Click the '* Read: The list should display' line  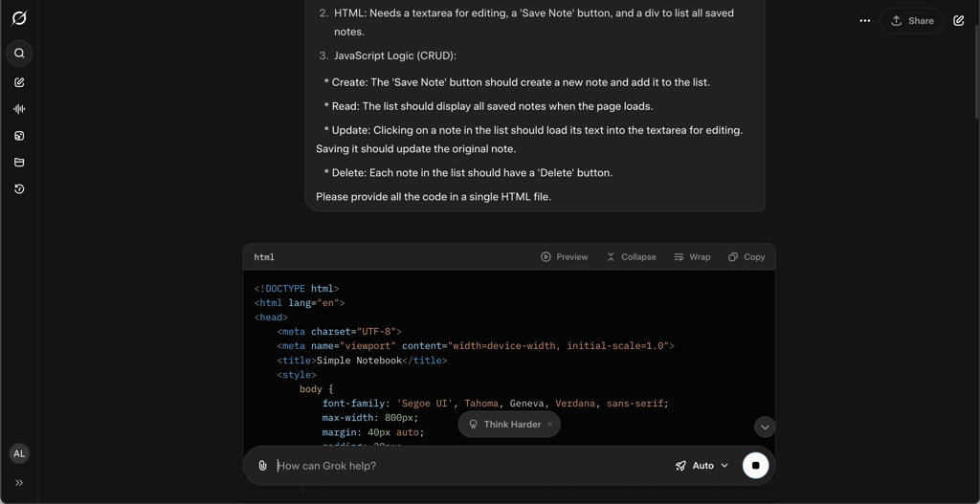point(488,106)
